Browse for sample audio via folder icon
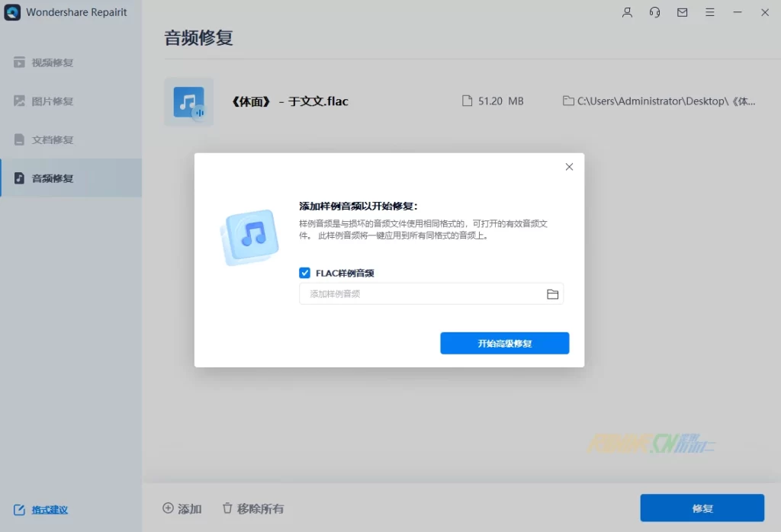Screen dimensions: 781x532 click(x=553, y=294)
